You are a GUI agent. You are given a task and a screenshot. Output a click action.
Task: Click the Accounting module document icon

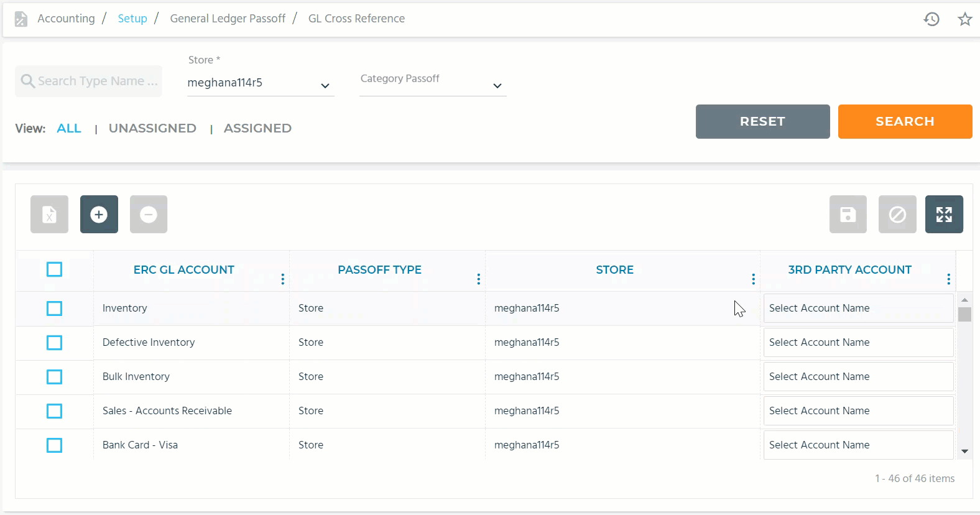click(x=21, y=19)
